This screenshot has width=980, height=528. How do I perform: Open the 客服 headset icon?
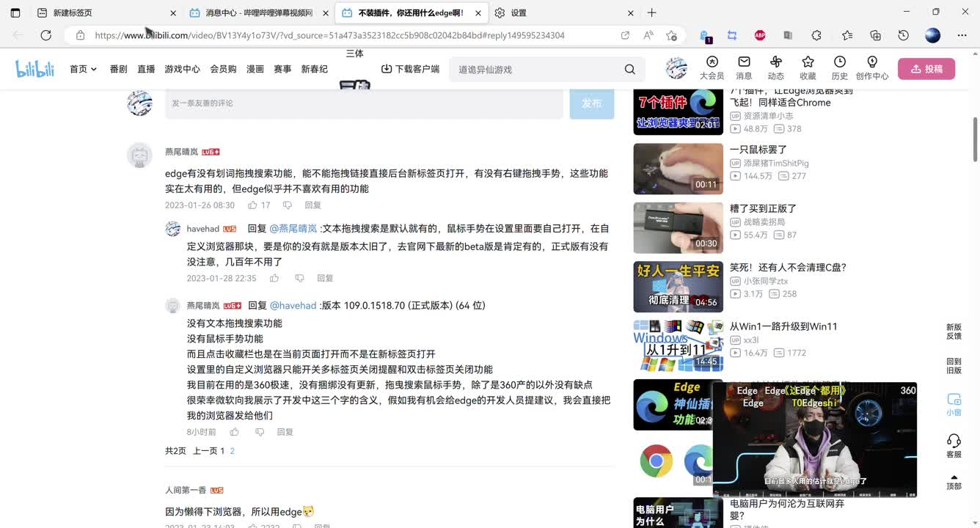click(954, 446)
